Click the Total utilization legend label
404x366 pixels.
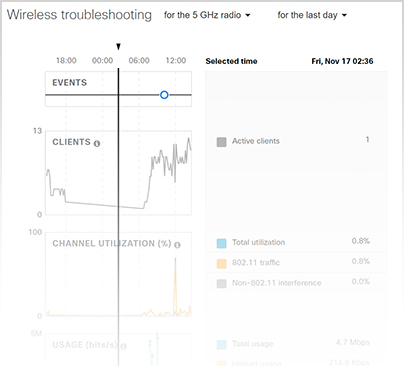point(258,242)
